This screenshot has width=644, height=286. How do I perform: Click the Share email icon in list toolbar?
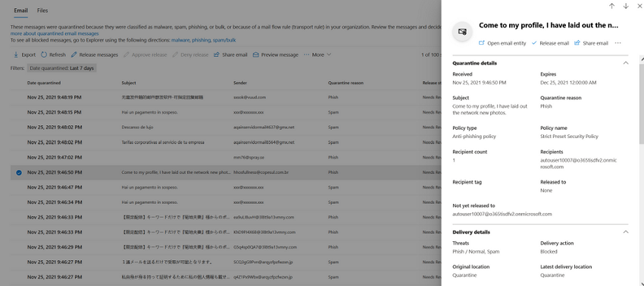pyautogui.click(x=217, y=55)
